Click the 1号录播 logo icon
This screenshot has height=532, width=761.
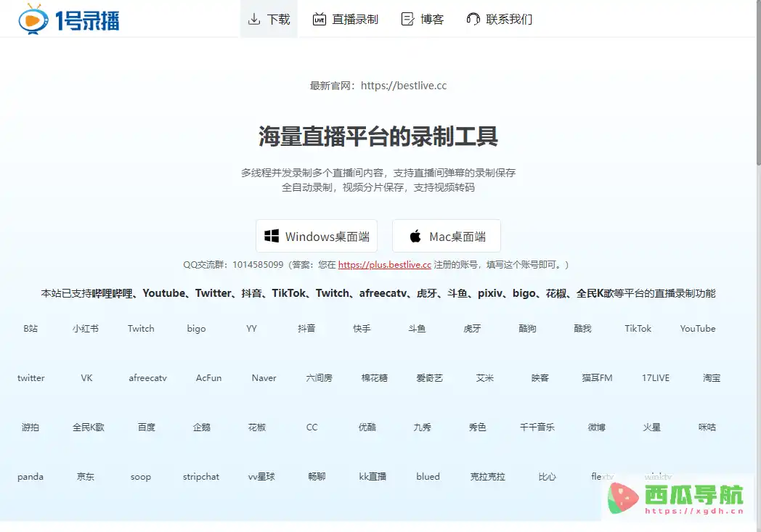[x=33, y=19]
